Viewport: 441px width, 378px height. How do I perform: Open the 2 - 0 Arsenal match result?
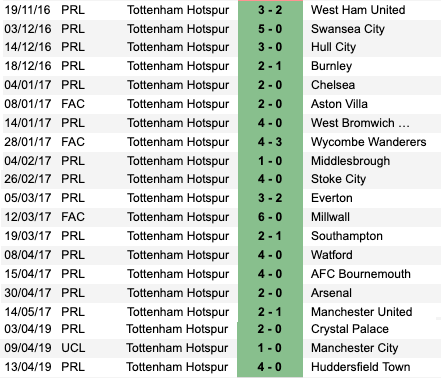tap(270, 293)
